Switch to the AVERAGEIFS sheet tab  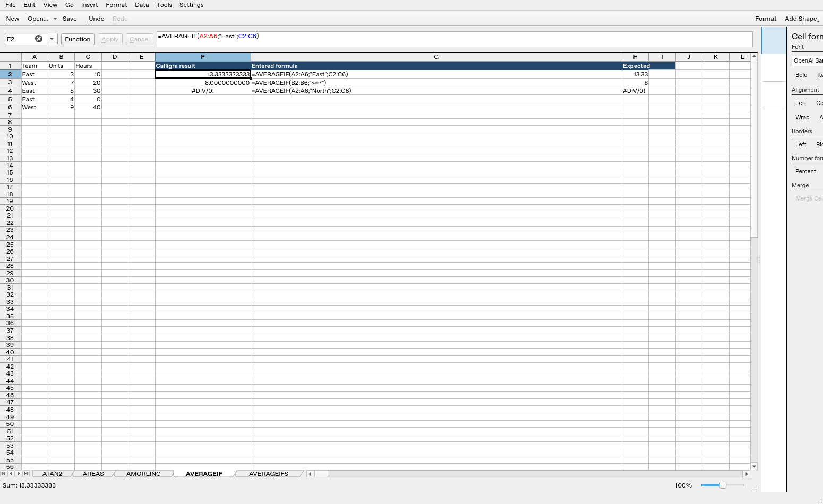click(268, 474)
